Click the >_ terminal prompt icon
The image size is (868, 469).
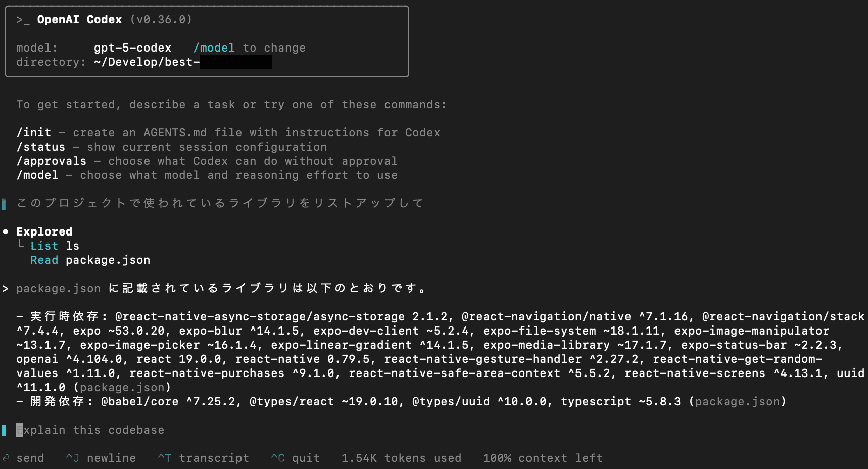(x=23, y=20)
